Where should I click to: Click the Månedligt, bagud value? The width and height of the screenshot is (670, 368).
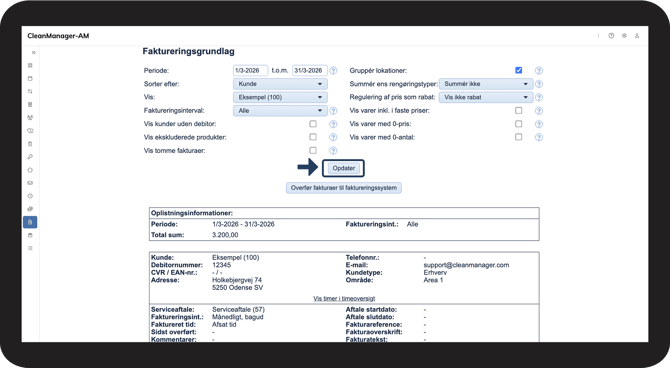click(x=238, y=317)
